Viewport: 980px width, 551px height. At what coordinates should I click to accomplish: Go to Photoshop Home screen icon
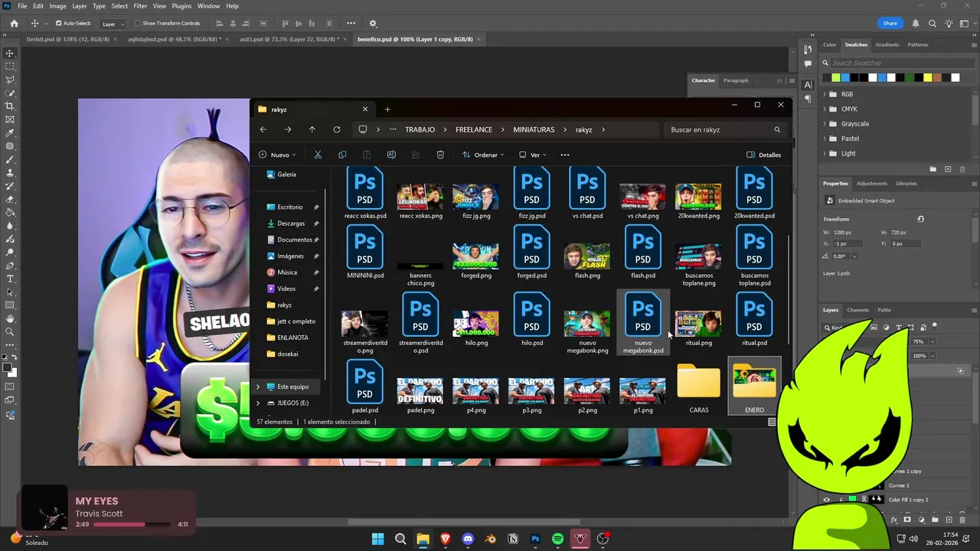pos(14,24)
